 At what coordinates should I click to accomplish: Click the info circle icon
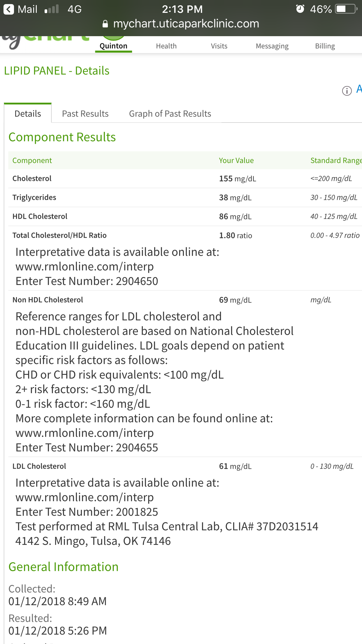[347, 91]
